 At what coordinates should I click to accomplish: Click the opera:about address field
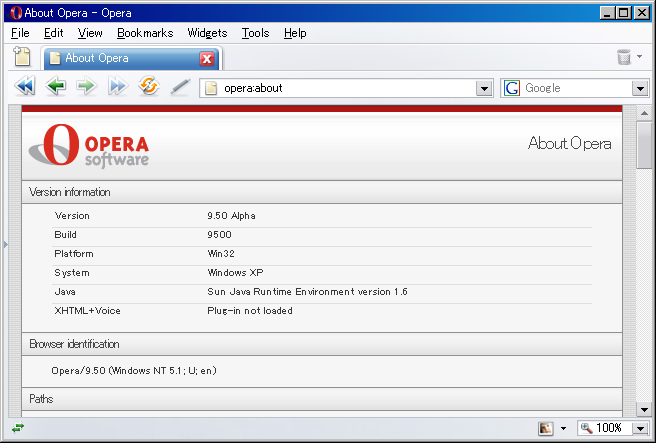tap(346, 88)
